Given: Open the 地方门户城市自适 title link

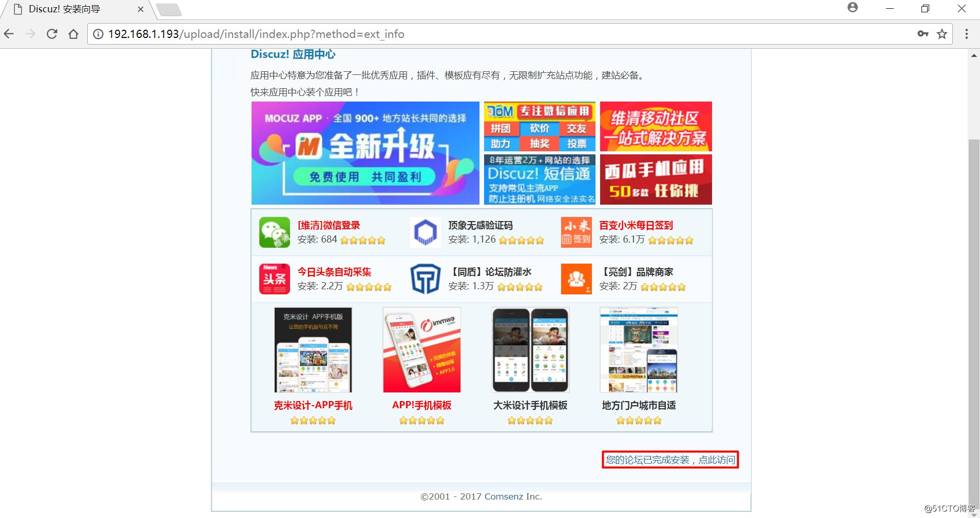Looking at the screenshot, I should coord(639,405).
